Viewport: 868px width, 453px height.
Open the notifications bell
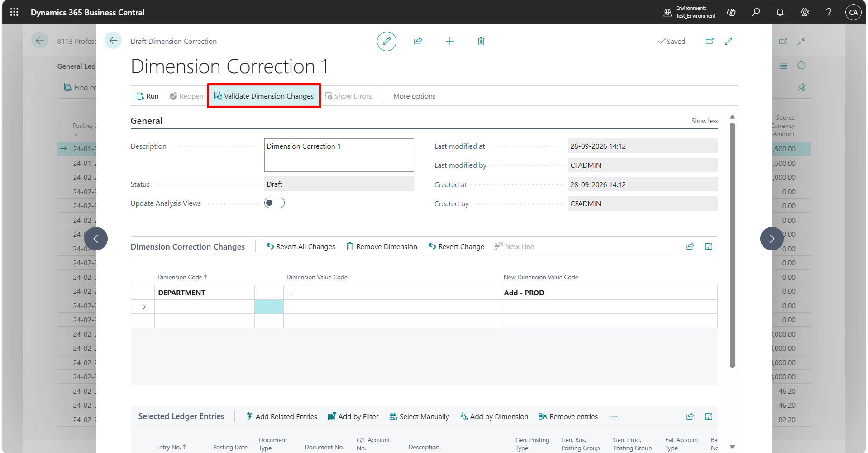[780, 12]
